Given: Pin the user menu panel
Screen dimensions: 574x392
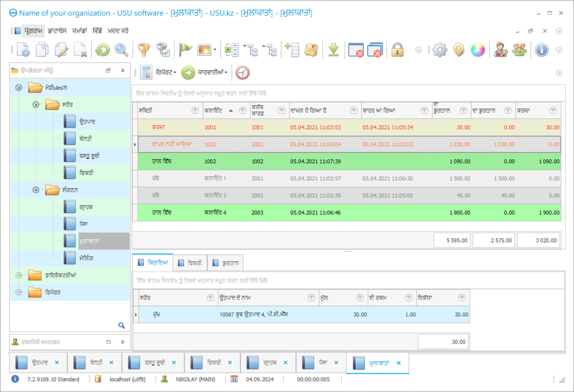Looking at the screenshot, I should point(123,71).
